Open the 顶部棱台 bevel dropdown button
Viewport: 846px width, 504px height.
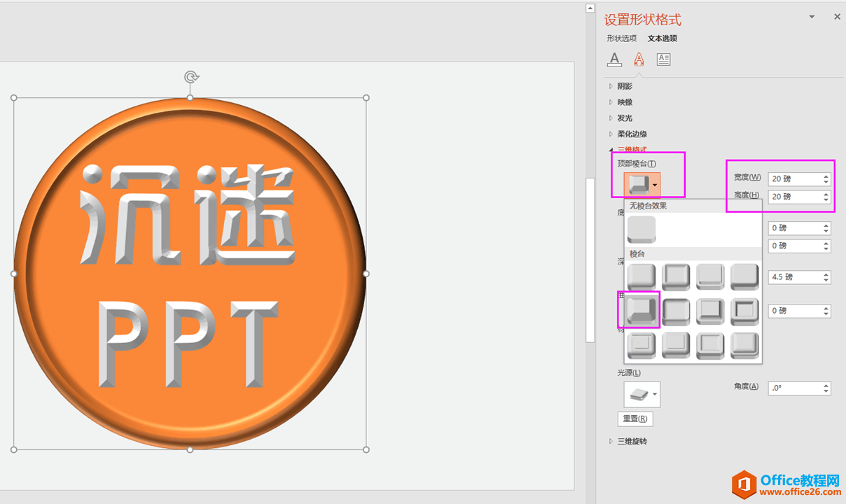pos(642,185)
